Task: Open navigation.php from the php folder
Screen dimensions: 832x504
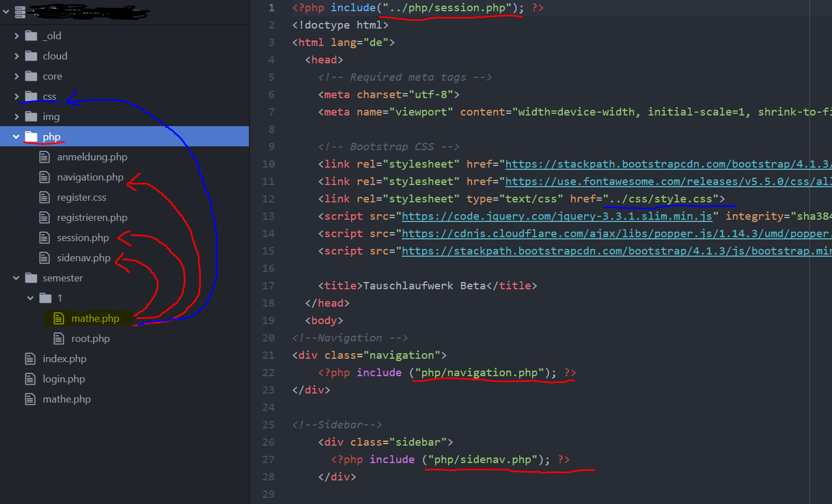Action: pos(90,177)
